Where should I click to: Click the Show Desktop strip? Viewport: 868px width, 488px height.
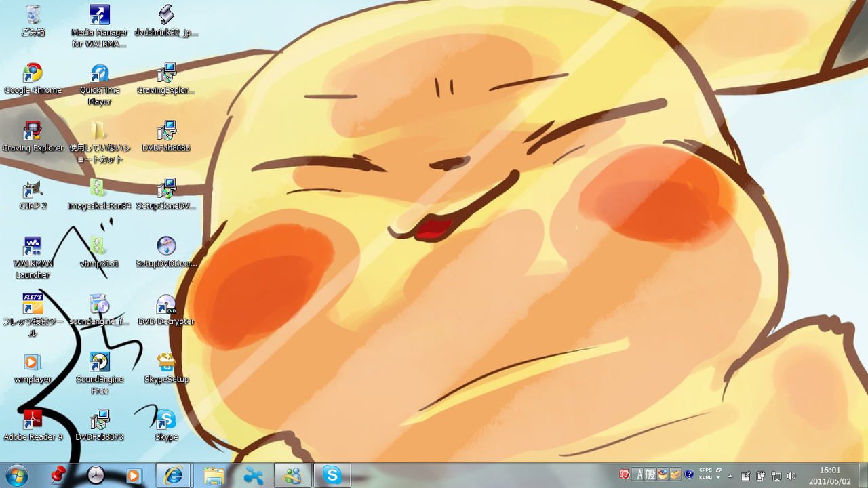pos(863,476)
